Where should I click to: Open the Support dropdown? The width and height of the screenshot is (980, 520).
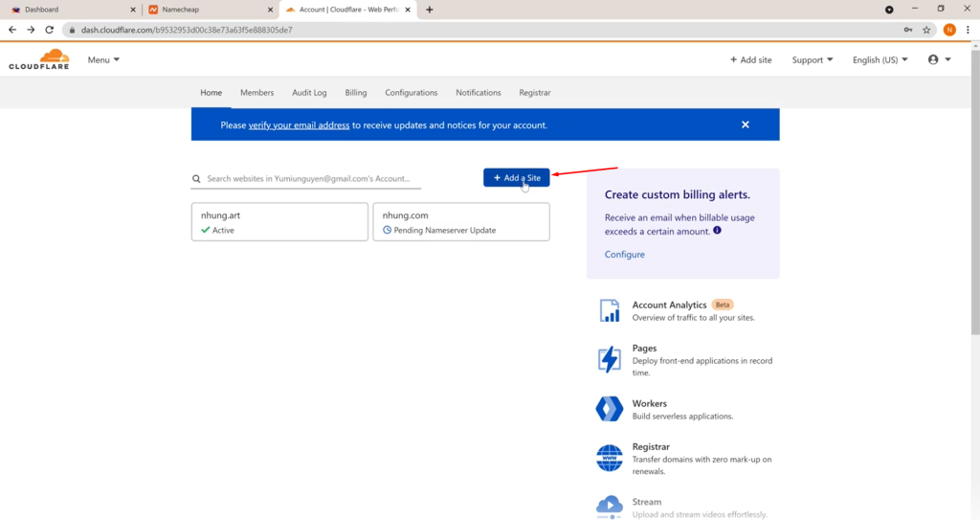coord(812,60)
